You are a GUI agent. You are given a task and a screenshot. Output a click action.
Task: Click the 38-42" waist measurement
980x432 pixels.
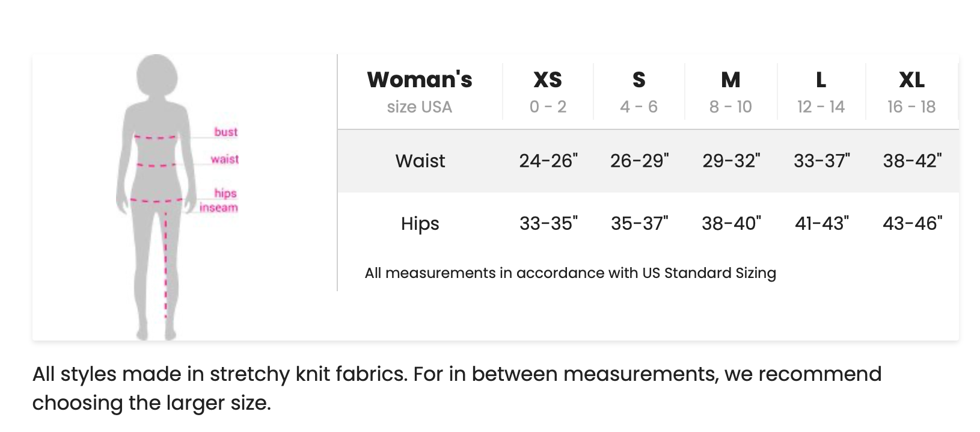click(912, 161)
